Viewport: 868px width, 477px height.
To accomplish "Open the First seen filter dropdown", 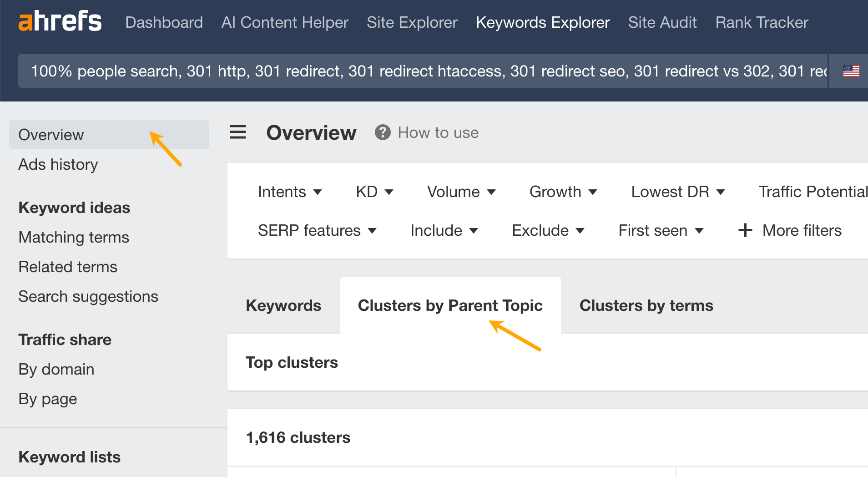I will [x=660, y=230].
